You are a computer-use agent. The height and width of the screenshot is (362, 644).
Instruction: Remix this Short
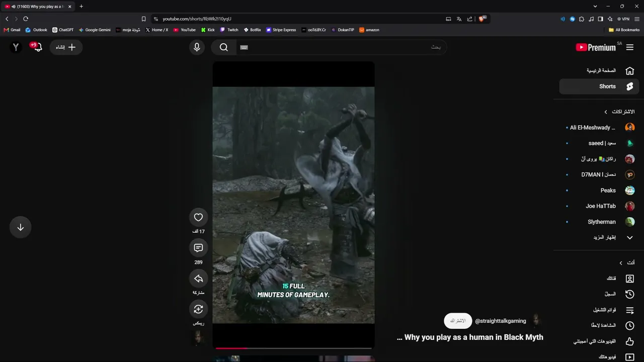pos(198,309)
